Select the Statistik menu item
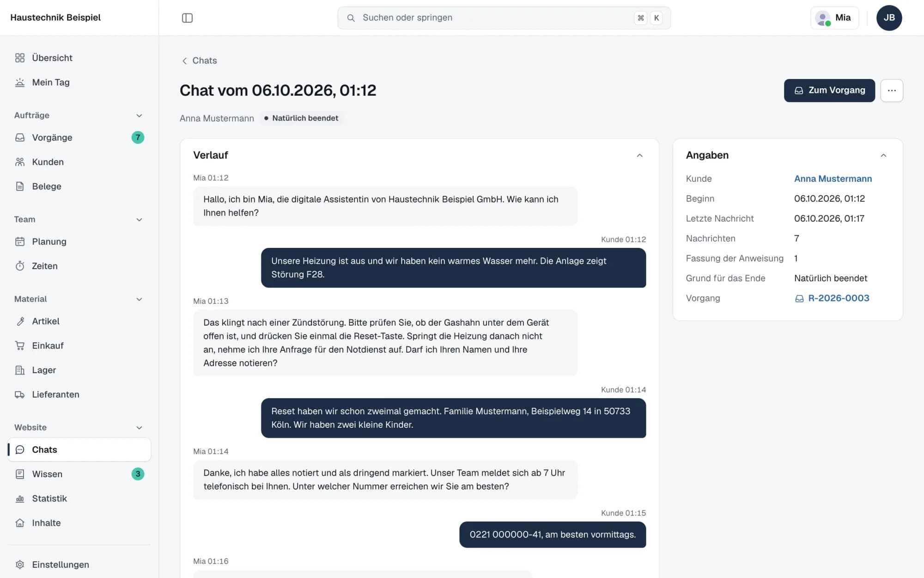This screenshot has height=578, width=924. [79, 498]
